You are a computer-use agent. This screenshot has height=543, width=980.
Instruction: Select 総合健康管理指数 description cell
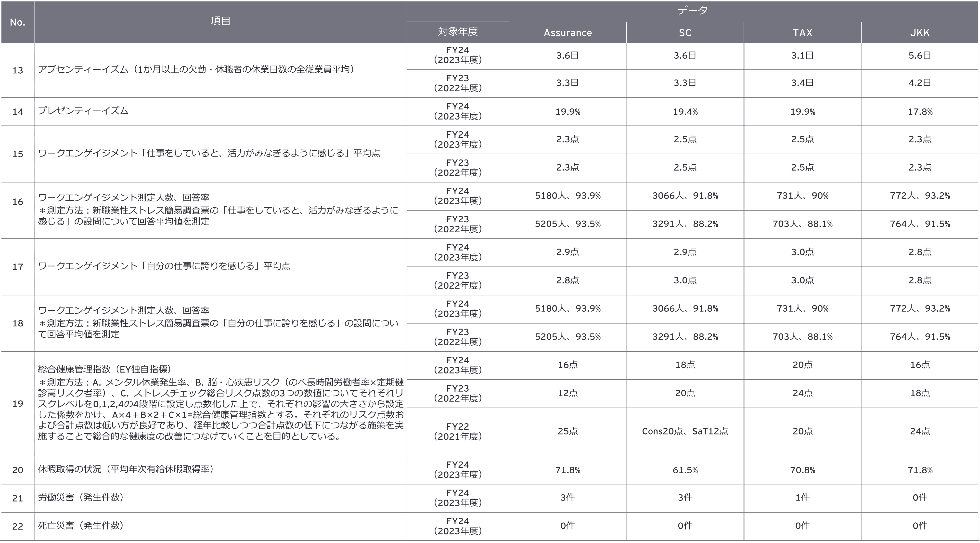click(x=220, y=403)
